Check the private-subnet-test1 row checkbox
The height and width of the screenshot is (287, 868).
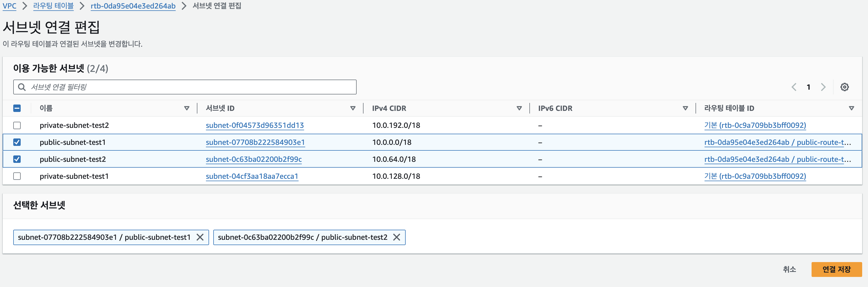[17, 176]
